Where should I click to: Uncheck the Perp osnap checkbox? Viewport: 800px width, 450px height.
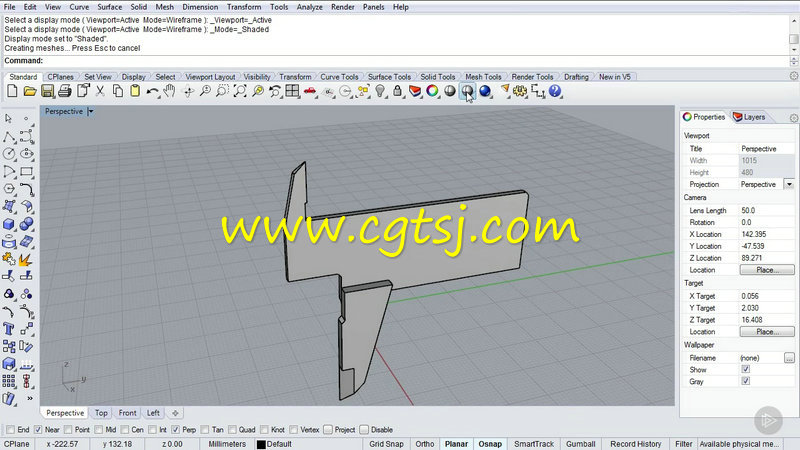176,430
